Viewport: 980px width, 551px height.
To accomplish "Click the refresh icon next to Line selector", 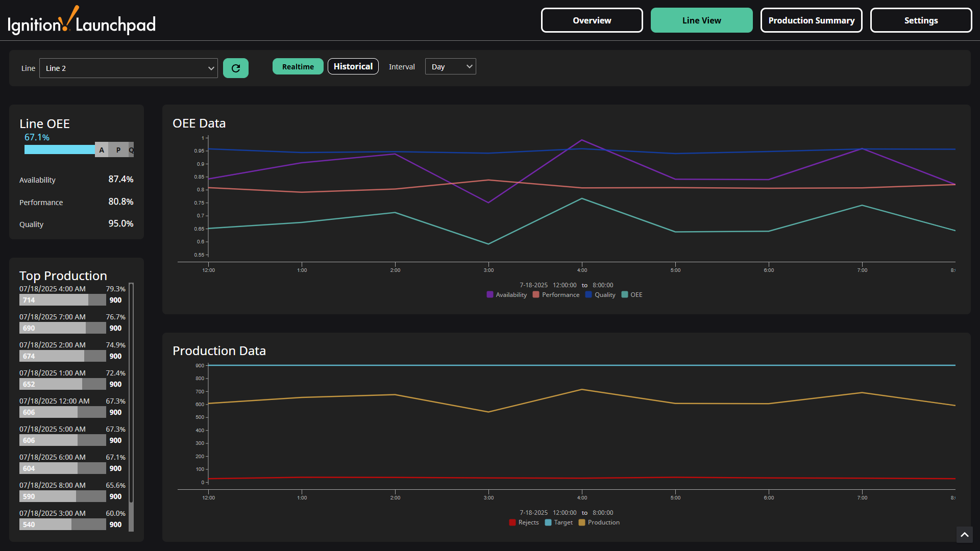I will coord(235,67).
